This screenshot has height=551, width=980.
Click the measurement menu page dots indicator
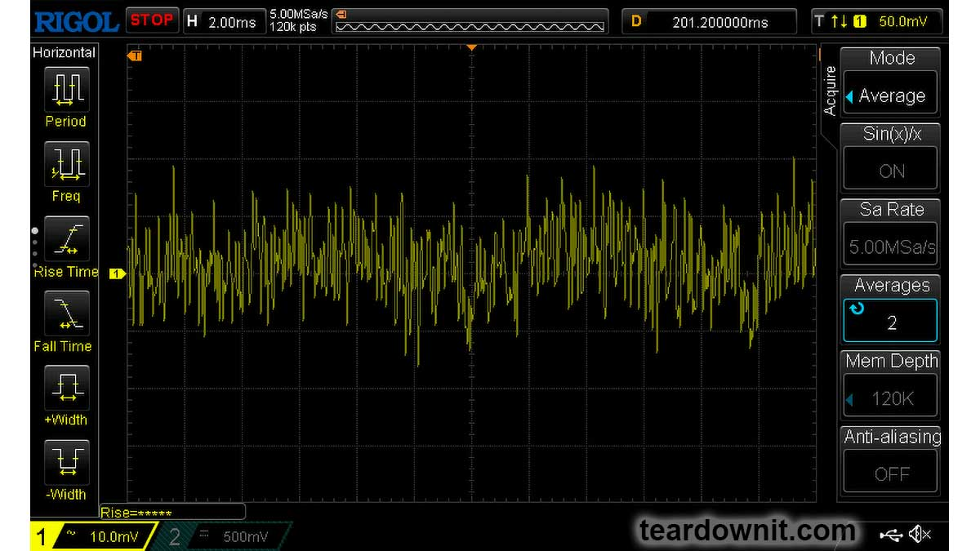point(34,247)
